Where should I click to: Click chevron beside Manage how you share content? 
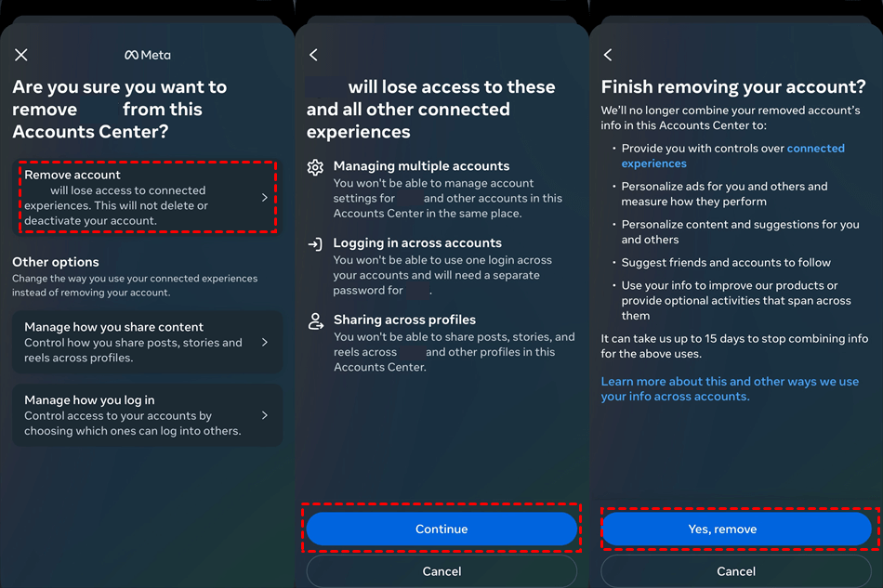tap(265, 342)
